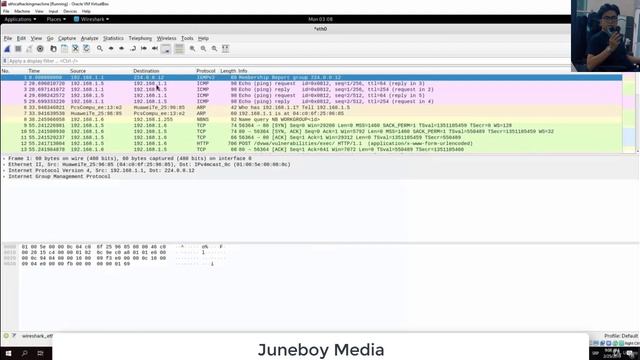The width and height of the screenshot is (640, 360).
Task: Open the Statistics menu
Action: click(113, 38)
